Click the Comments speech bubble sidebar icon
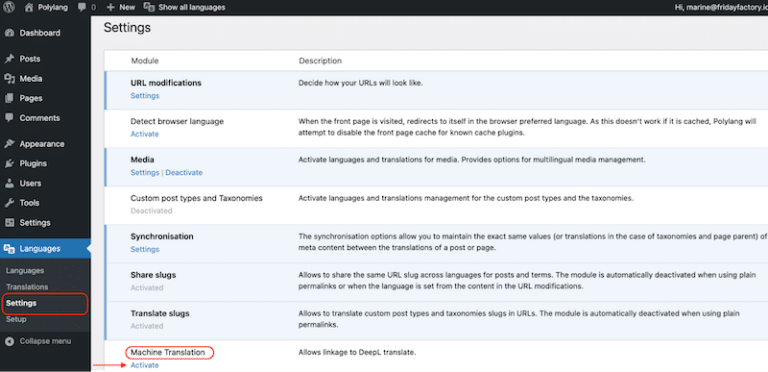 click(x=9, y=118)
